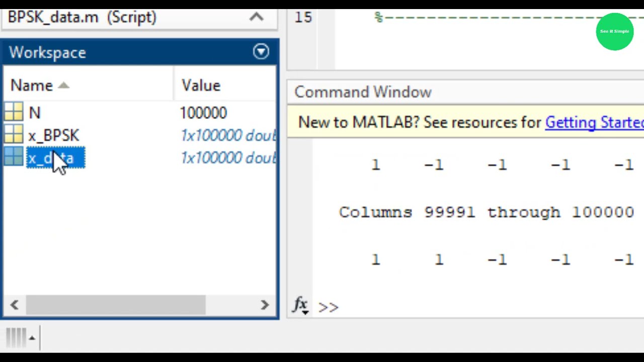Select the x_data variable icon
The height and width of the screenshot is (362, 644).
(x=14, y=157)
